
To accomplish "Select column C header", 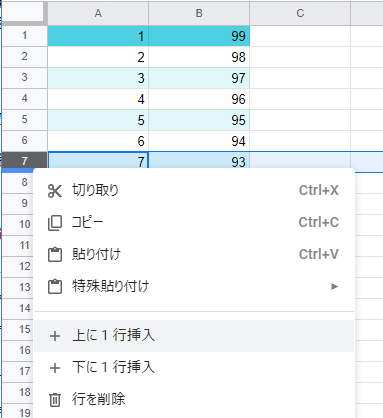I will [x=300, y=13].
